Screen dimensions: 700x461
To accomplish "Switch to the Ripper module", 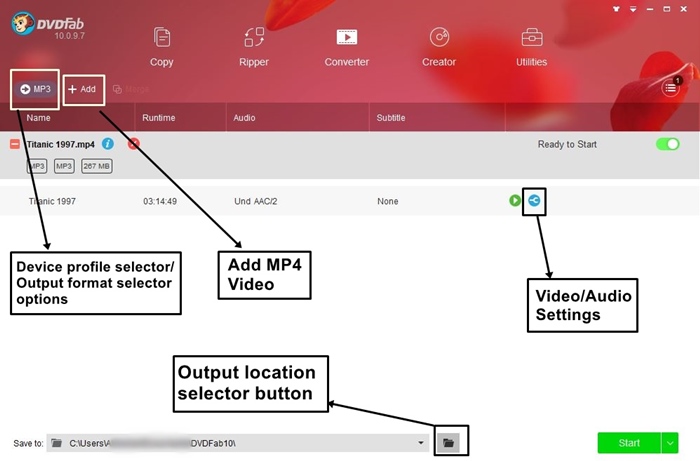I will (x=254, y=47).
